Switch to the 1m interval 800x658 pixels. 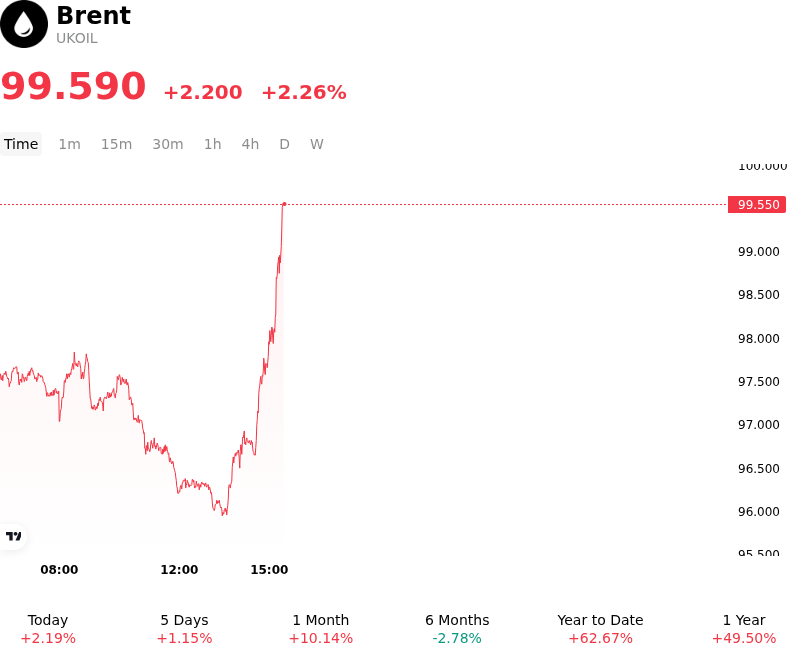(x=69, y=144)
